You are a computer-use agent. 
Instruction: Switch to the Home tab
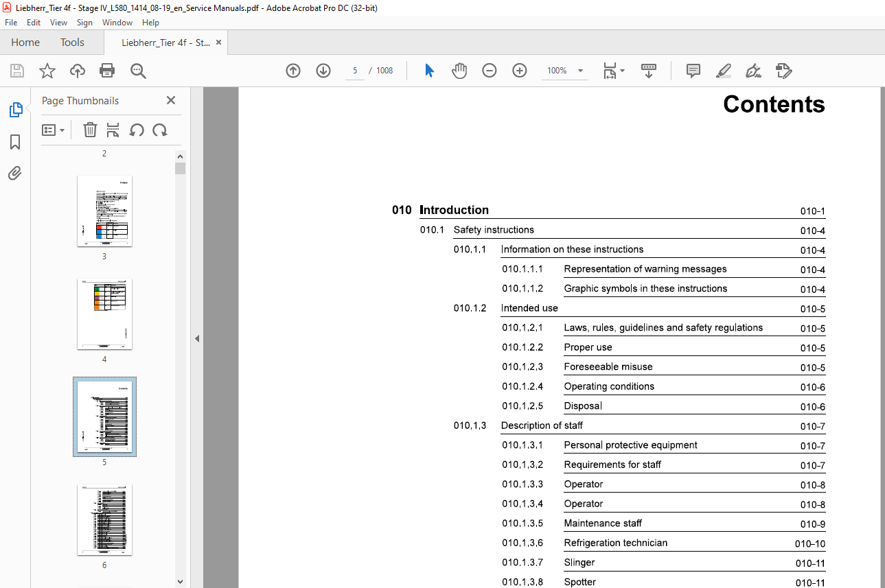point(25,42)
